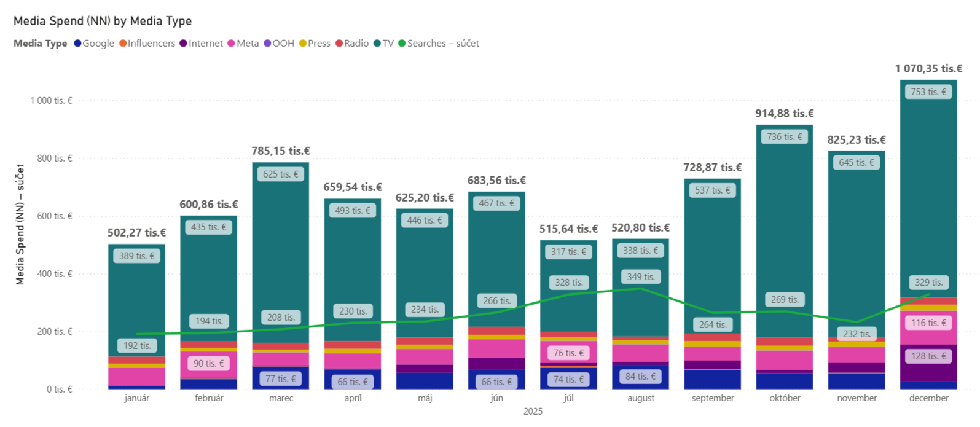Select the pink Meta segment in január bar
The height and width of the screenshot is (427, 980).
(x=137, y=377)
